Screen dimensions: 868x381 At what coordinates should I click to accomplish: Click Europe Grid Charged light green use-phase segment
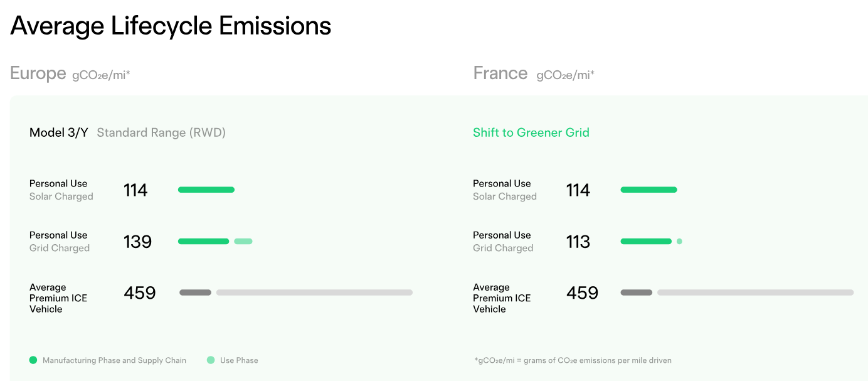pyautogui.click(x=243, y=241)
